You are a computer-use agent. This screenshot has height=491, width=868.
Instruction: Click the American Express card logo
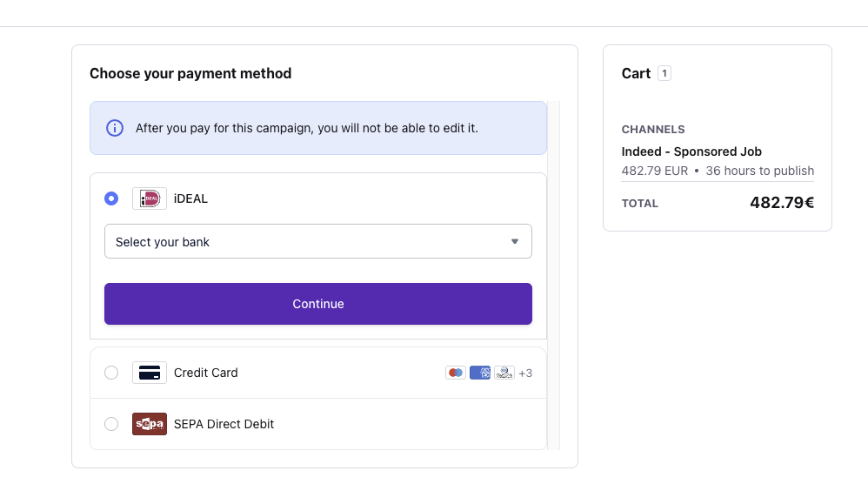click(x=480, y=373)
